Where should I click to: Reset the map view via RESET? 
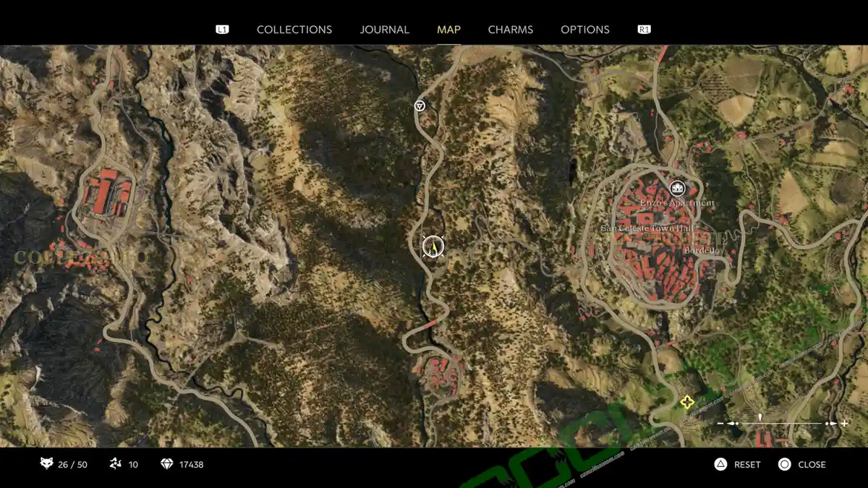coord(747,465)
